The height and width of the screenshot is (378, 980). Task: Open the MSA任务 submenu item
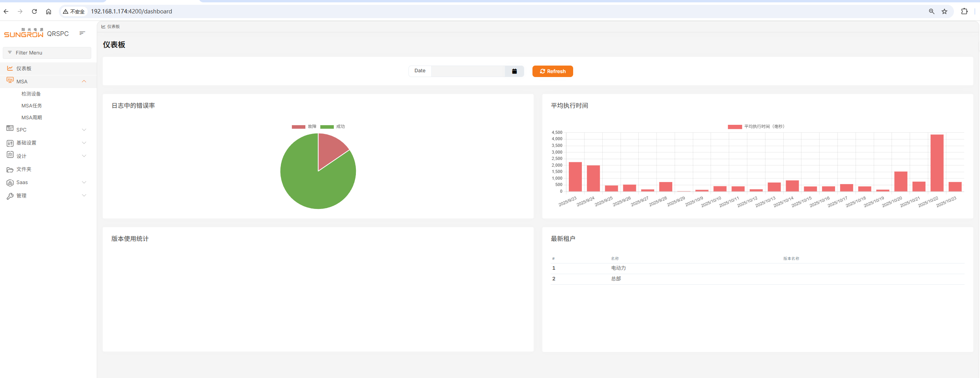click(x=32, y=106)
